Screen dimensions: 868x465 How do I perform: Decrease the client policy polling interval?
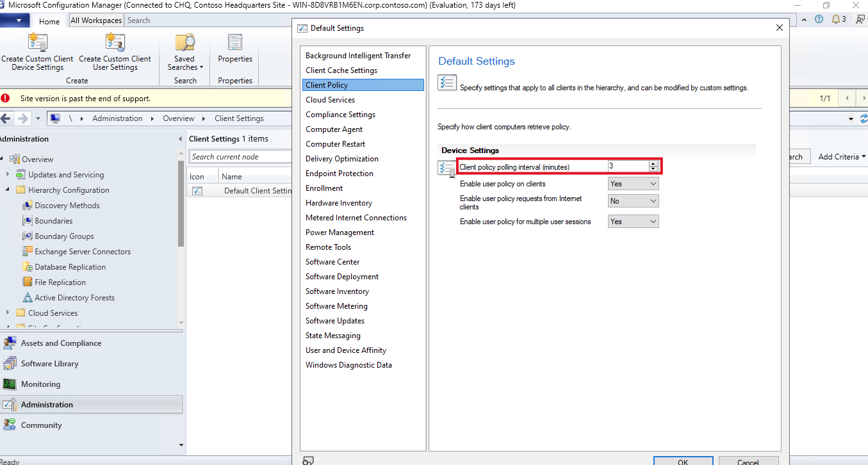pos(653,169)
